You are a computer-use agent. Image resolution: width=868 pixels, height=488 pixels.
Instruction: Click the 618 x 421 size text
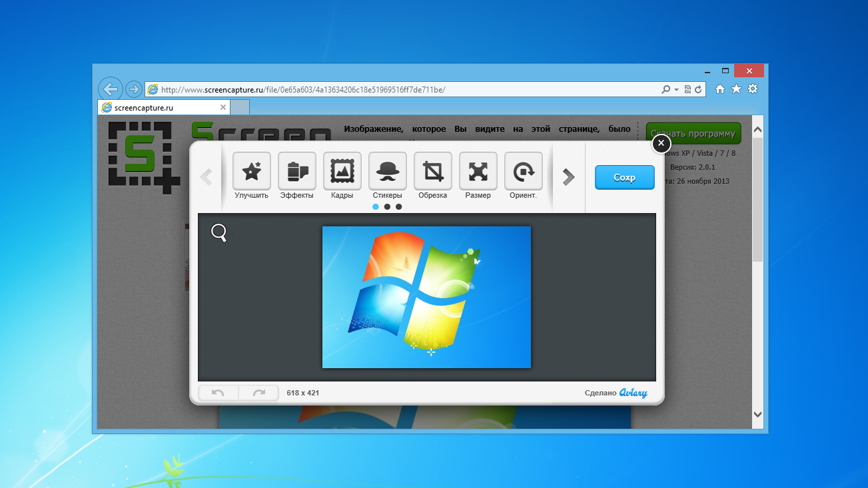click(303, 393)
